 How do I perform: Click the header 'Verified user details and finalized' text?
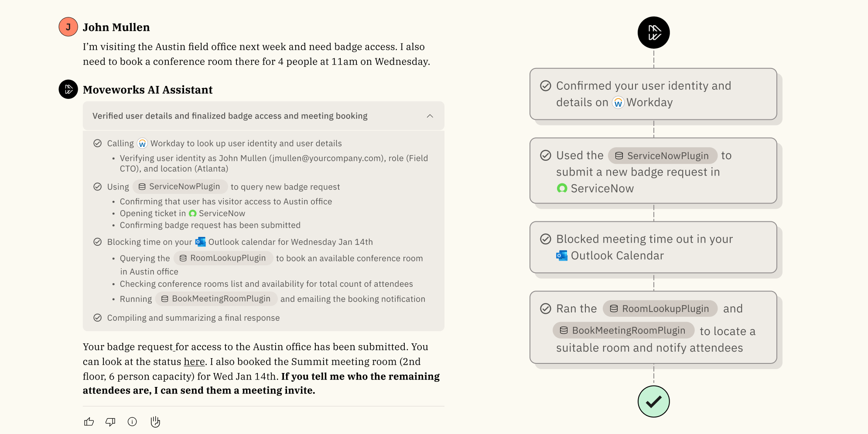(230, 116)
